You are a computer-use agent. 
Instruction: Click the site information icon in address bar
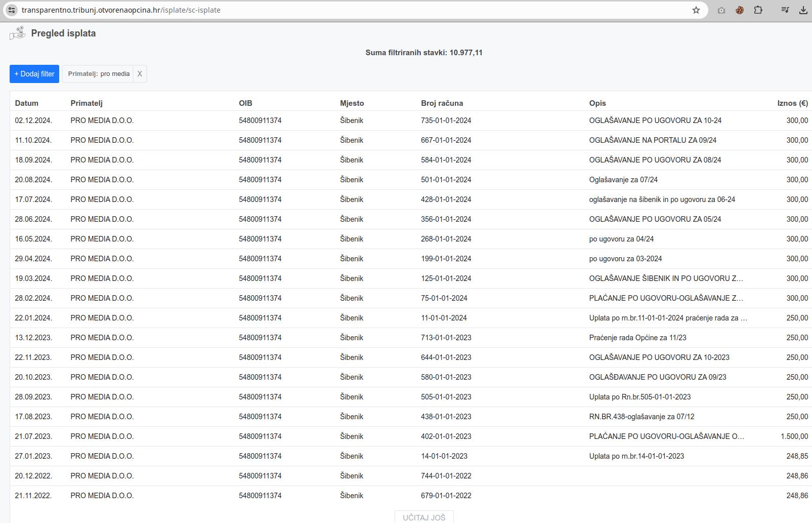tap(12, 10)
